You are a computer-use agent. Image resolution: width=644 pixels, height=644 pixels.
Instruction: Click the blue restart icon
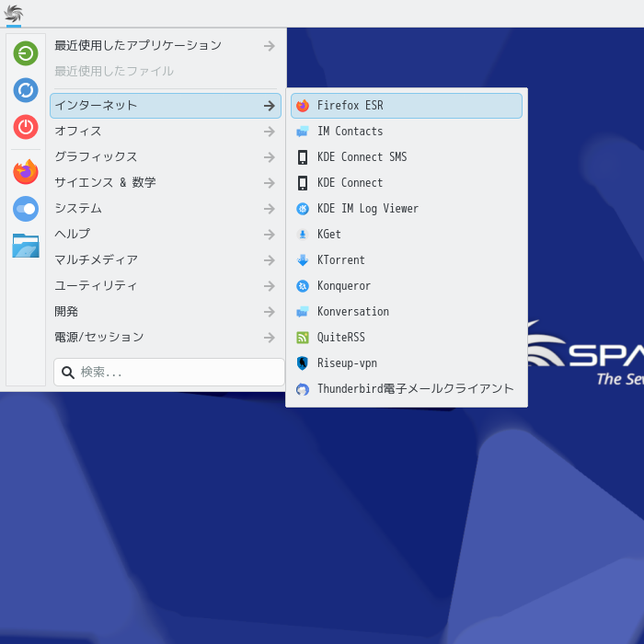26,90
